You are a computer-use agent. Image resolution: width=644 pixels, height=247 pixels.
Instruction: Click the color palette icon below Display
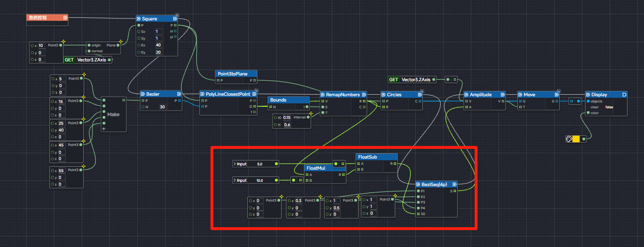(569, 139)
